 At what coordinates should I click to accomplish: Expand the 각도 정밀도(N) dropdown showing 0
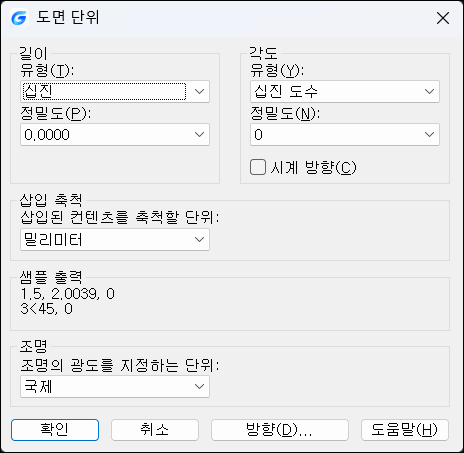click(x=345, y=135)
